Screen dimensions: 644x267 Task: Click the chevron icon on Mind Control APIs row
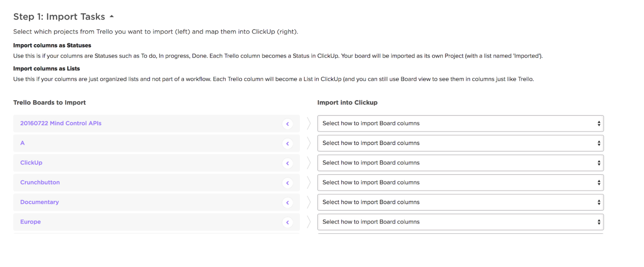287,124
